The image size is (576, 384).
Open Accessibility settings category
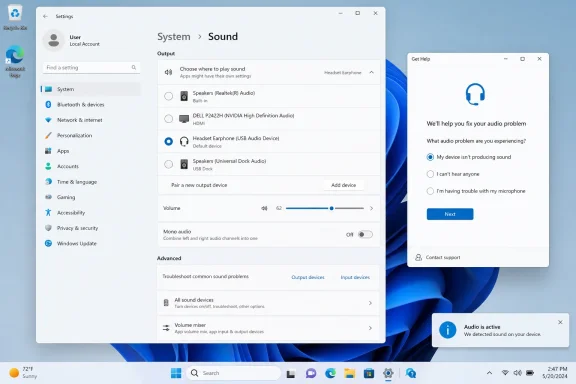tap(90, 213)
